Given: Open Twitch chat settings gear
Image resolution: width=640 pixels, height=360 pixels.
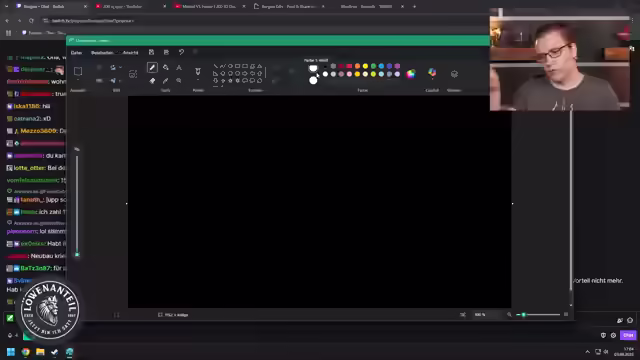Looking at the screenshot, I should 613,335.
